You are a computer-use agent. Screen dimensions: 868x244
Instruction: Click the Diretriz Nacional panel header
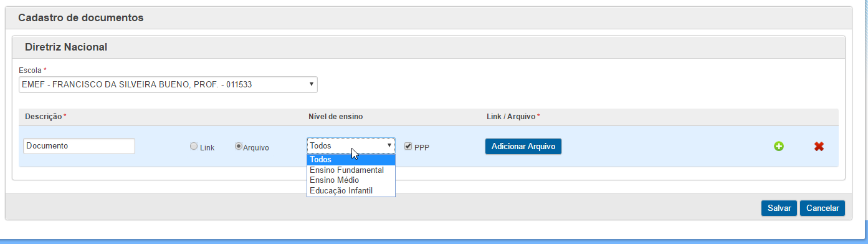pos(428,47)
